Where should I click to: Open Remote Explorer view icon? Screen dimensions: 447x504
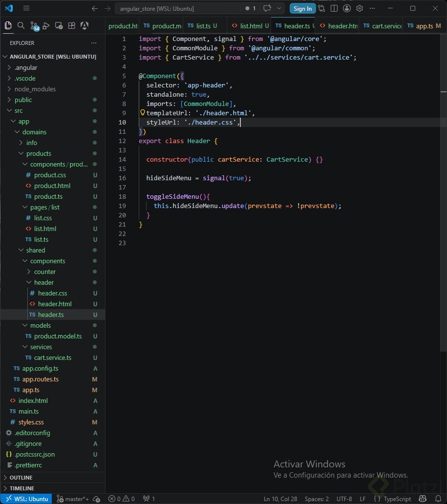59,26
